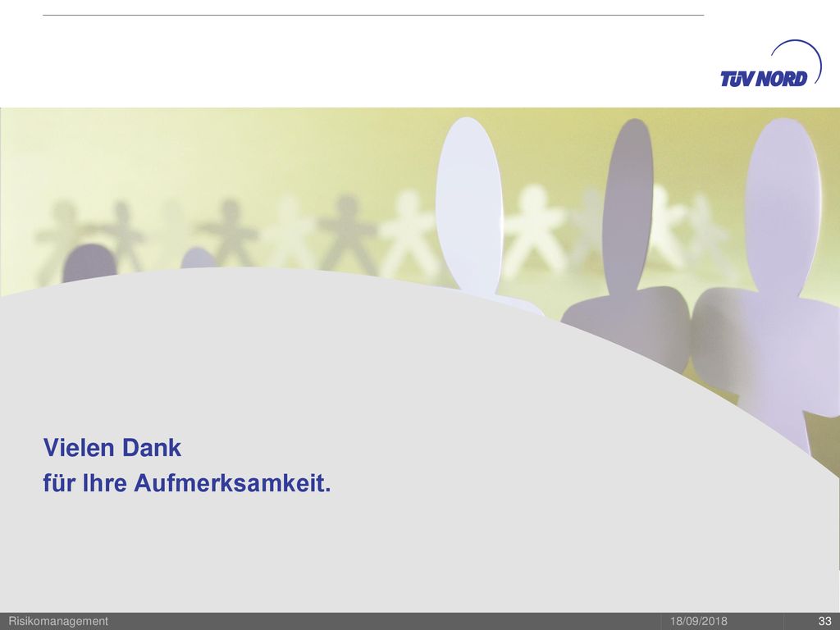Select the 'Vielen Dank' text line

pos(112,448)
